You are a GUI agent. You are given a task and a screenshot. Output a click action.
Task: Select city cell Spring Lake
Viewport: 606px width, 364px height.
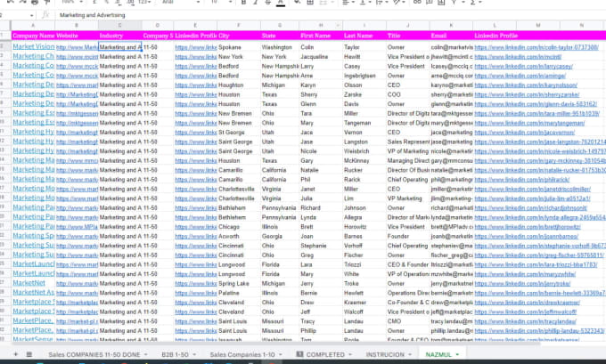coord(239,283)
